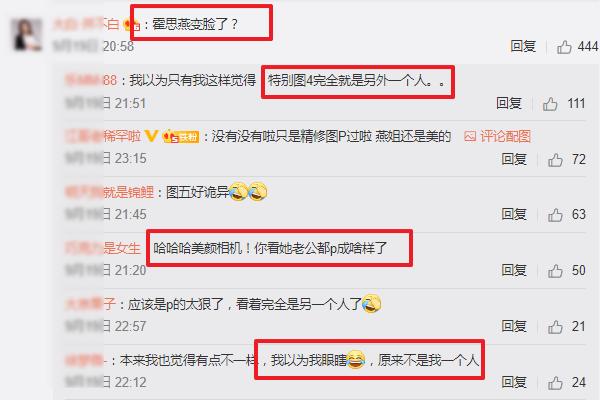
Task: Like the 美颜相机 comment with 50 likes
Action: point(555,271)
